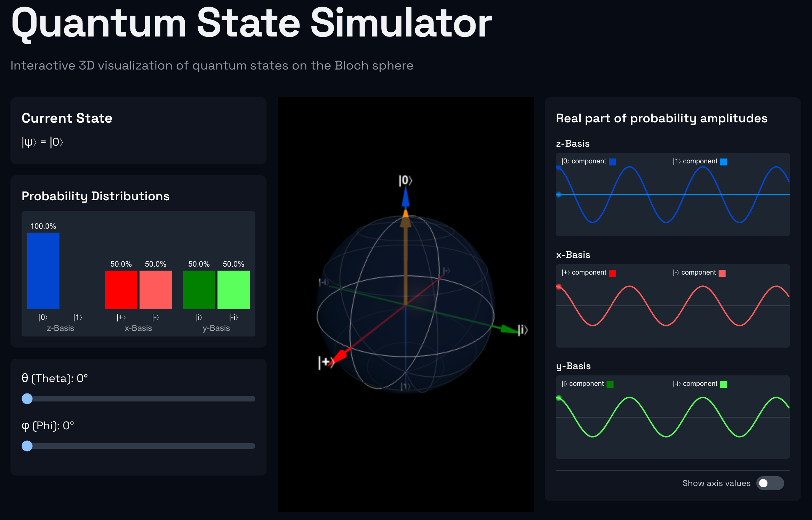Click the |i⟩ component dark green swatch
The image size is (812, 520).
[610, 384]
